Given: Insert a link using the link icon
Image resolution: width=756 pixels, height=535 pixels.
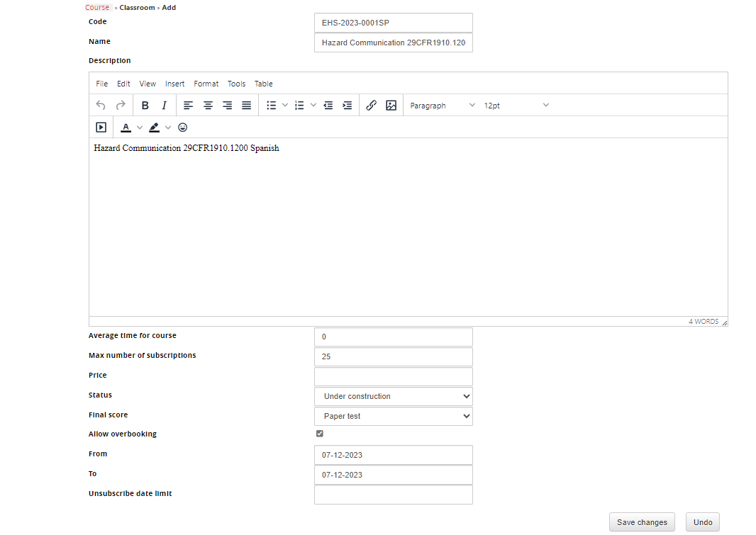Looking at the screenshot, I should (x=371, y=106).
